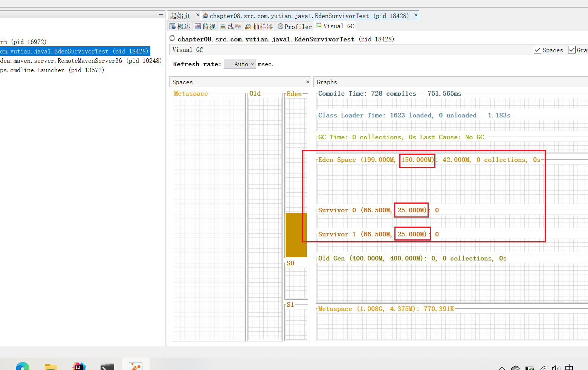Open IntelliJ IDEA from the taskbar
Viewport: 588px width, 370px height.
79,366
